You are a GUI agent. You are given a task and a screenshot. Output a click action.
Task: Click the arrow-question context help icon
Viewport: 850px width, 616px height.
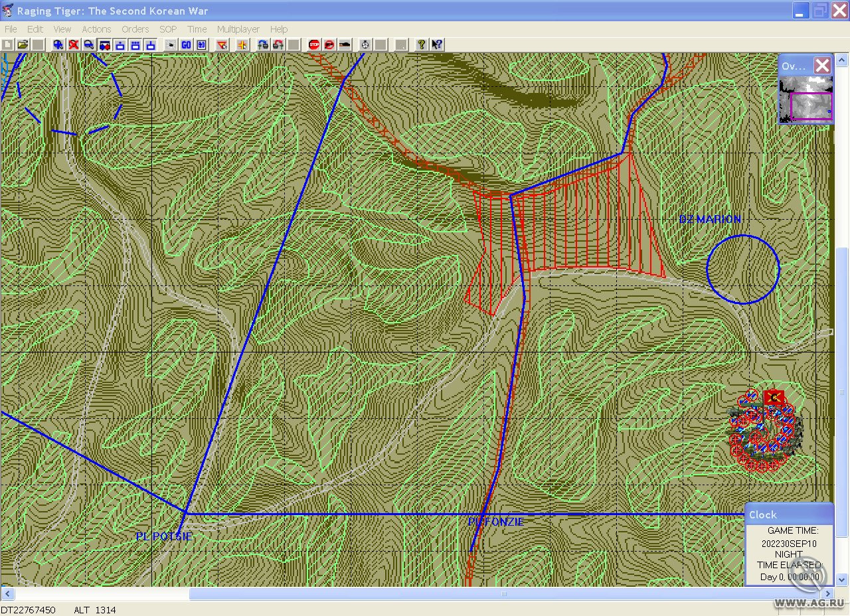point(436,44)
